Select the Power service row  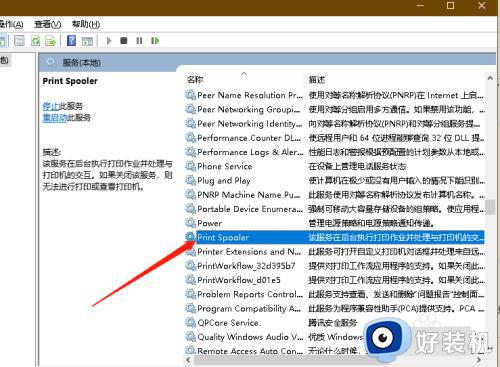335,223
